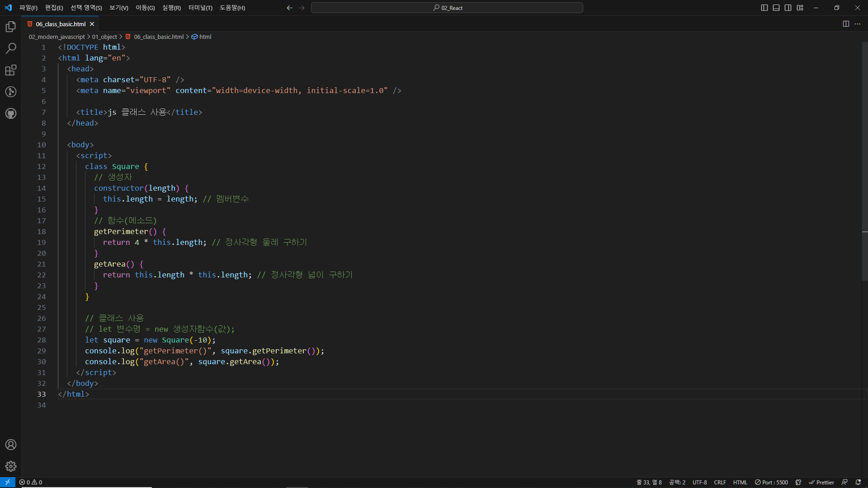The width and height of the screenshot is (868, 488).
Task: Open the 터미널(T) menu
Action: (200, 8)
